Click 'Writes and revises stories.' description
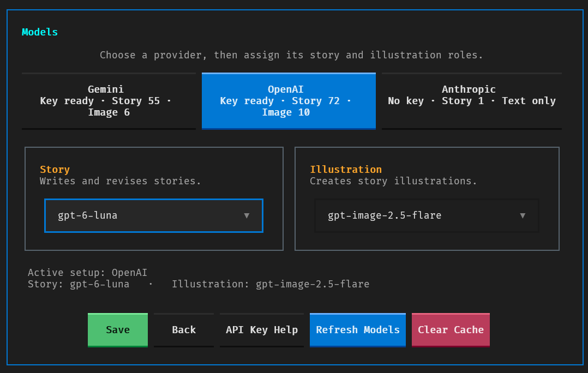This screenshot has width=588, height=373. [121, 181]
